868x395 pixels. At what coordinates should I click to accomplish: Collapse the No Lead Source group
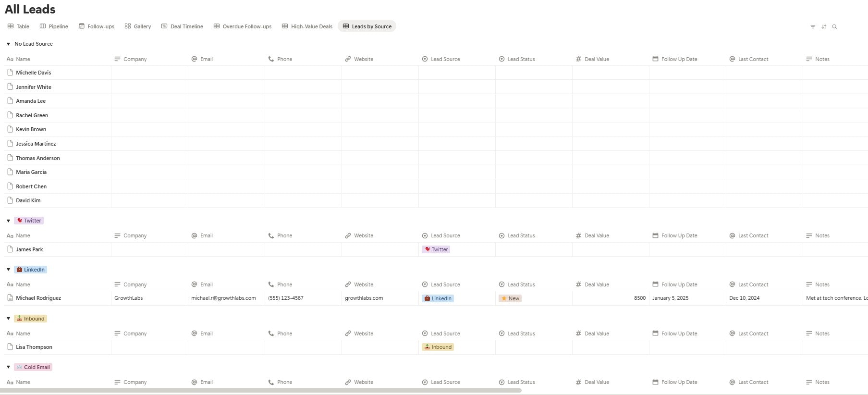coord(8,44)
